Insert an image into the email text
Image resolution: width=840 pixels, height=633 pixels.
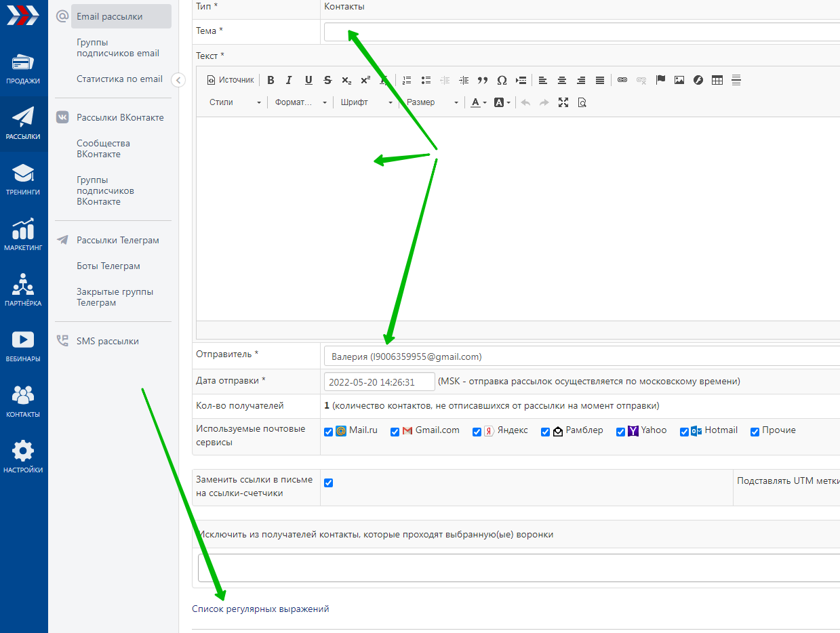click(x=679, y=80)
